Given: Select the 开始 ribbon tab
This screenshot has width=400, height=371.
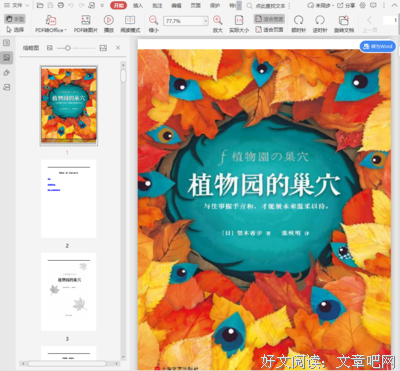Looking at the screenshot, I should pos(118,5).
